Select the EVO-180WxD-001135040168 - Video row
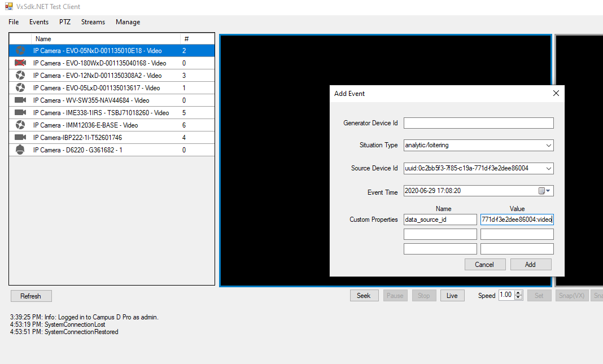603x364 pixels. (112, 63)
